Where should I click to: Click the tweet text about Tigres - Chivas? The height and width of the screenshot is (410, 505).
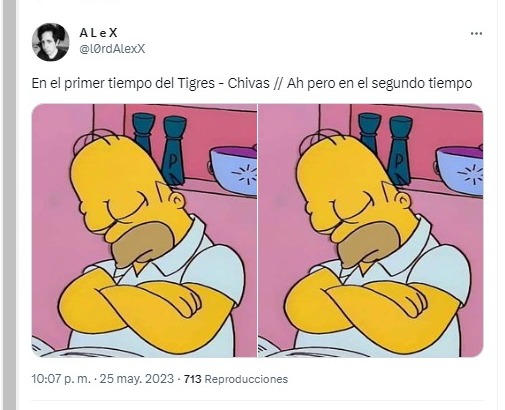click(252, 83)
